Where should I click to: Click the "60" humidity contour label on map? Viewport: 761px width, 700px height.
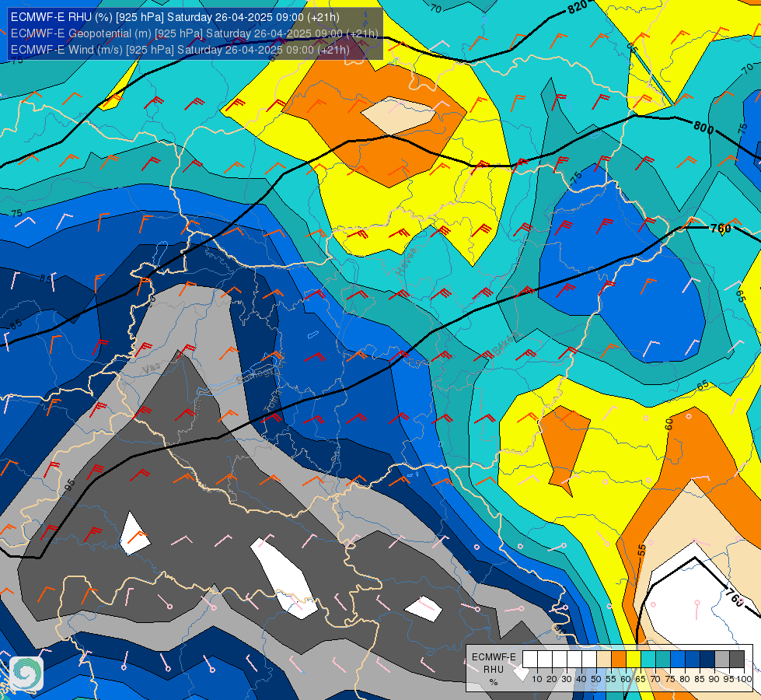click(668, 424)
